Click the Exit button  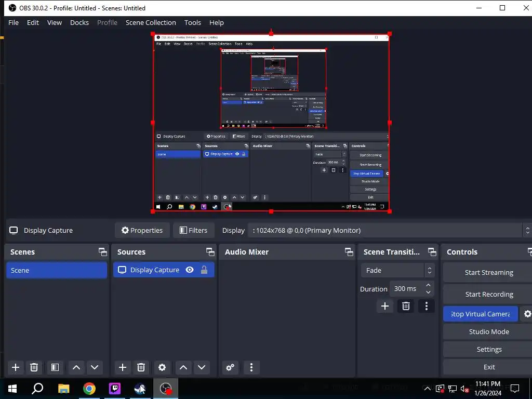(x=488, y=367)
